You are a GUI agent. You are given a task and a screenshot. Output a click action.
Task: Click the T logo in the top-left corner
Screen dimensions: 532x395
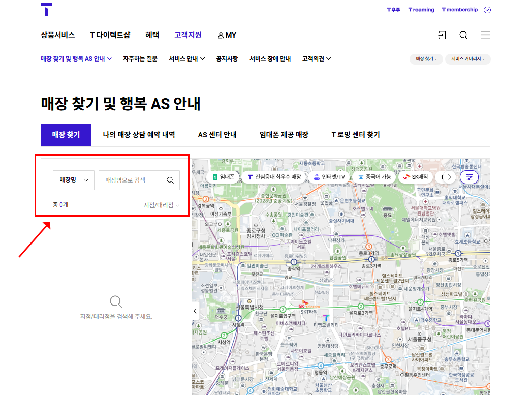47,10
